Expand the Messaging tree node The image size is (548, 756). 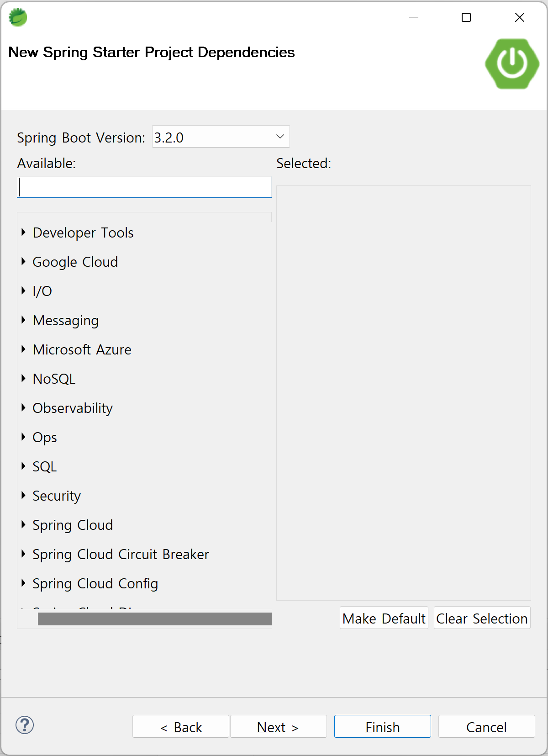coord(23,320)
